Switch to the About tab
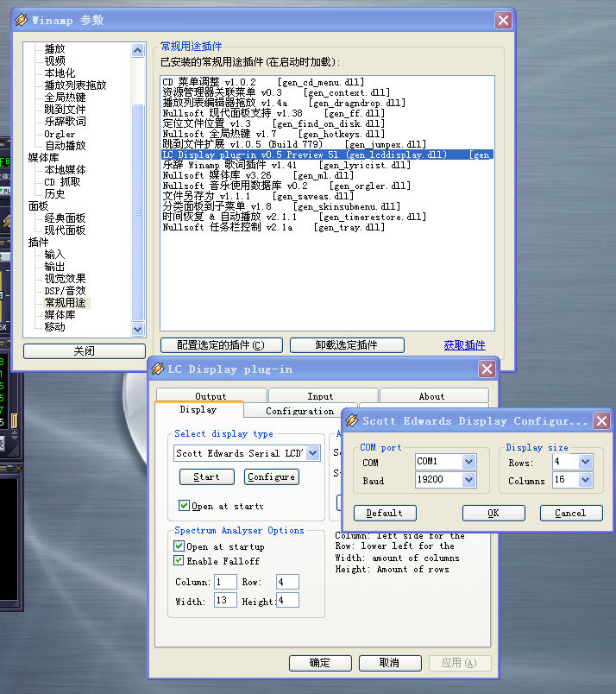Viewport: 616px width, 694px height. point(434,395)
